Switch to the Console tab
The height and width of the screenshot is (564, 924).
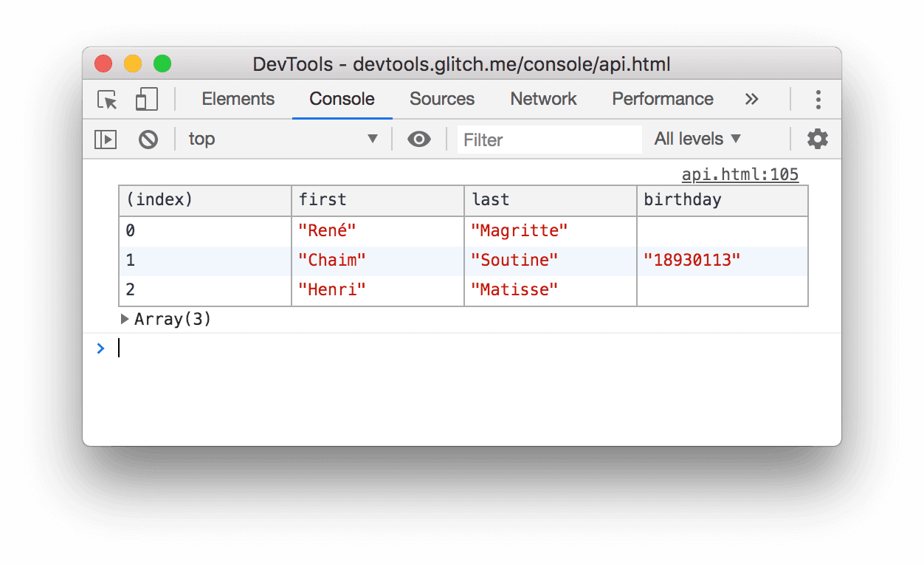(341, 99)
